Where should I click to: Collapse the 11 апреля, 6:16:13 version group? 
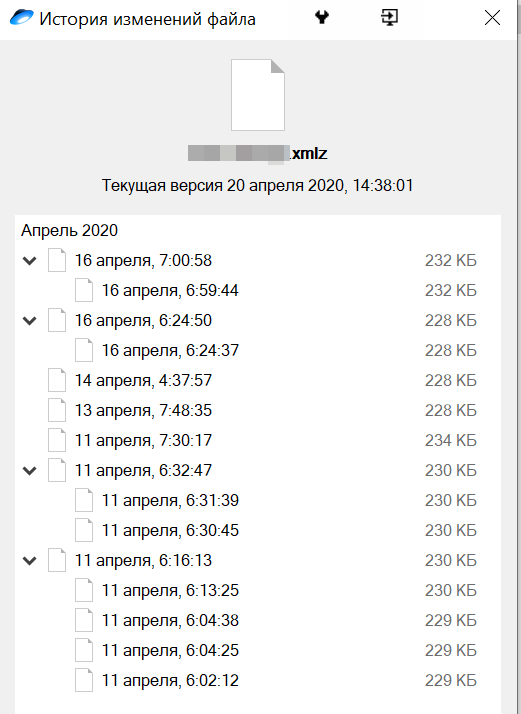(30, 561)
